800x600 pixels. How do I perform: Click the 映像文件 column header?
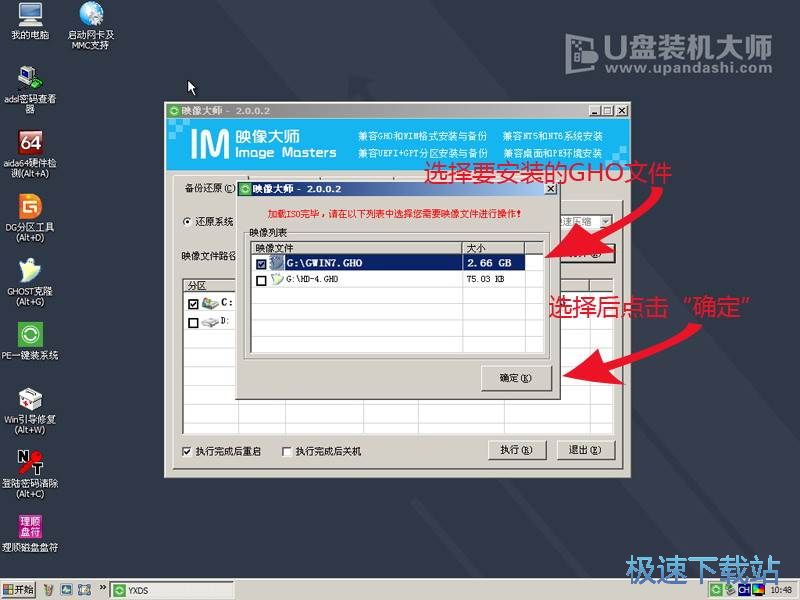coord(357,248)
